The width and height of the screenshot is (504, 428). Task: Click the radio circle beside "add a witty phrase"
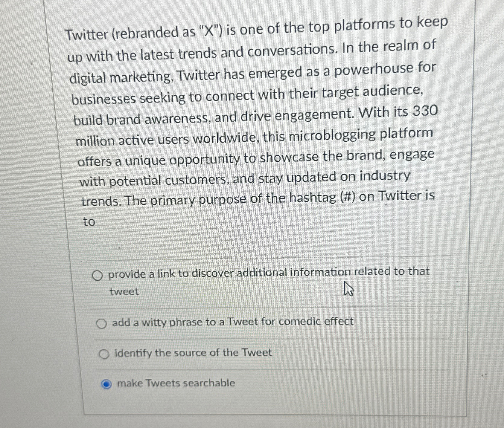click(x=103, y=322)
